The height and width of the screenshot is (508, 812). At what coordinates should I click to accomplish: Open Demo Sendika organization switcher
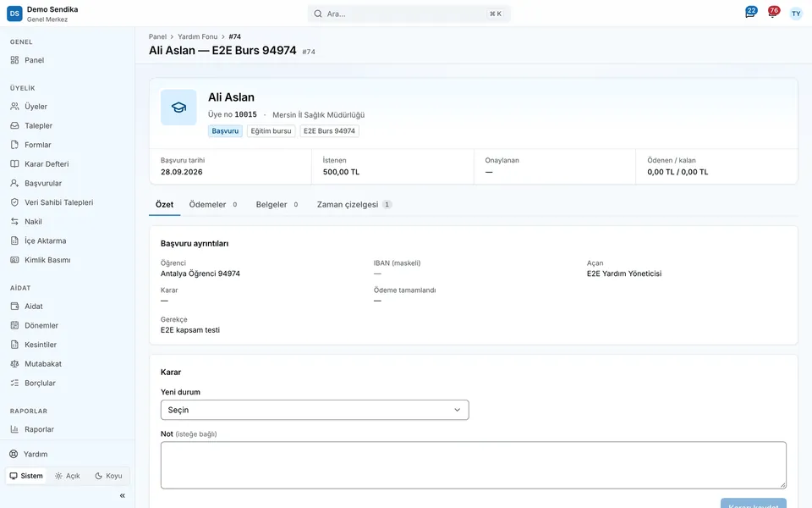(x=43, y=14)
